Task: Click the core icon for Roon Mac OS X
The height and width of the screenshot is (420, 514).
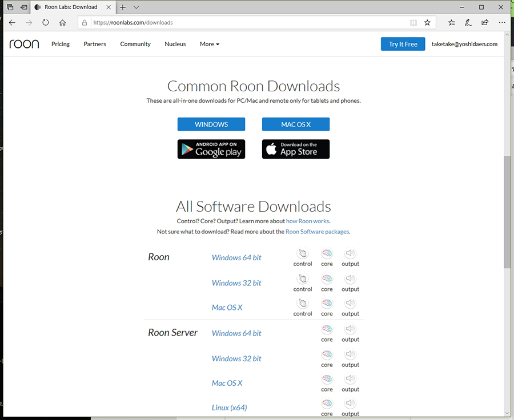Action: [327, 304]
